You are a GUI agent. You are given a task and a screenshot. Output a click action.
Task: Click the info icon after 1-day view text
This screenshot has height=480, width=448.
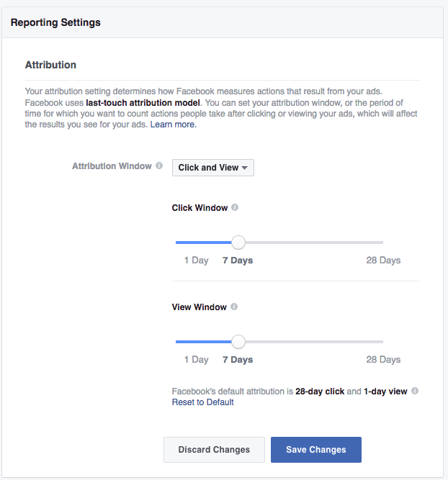pyautogui.click(x=415, y=391)
